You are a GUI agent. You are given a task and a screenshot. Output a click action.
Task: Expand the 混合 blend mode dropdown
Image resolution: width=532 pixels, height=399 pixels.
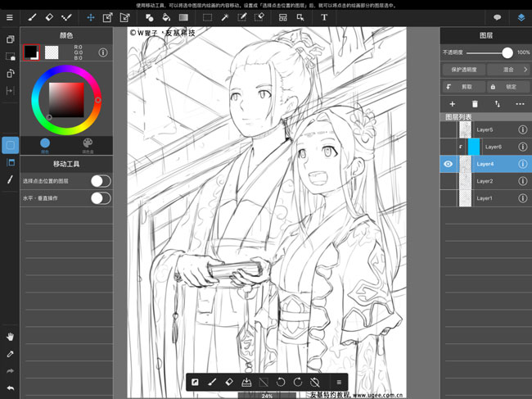pos(508,70)
